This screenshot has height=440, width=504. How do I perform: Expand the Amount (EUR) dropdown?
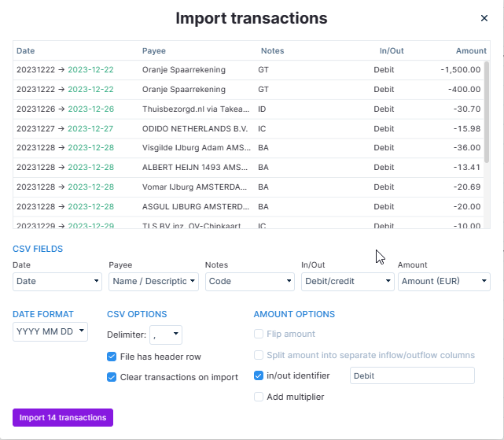(x=443, y=281)
